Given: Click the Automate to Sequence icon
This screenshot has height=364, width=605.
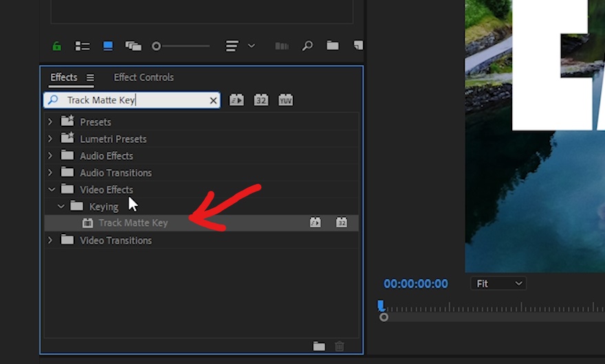Looking at the screenshot, I should point(282,46).
